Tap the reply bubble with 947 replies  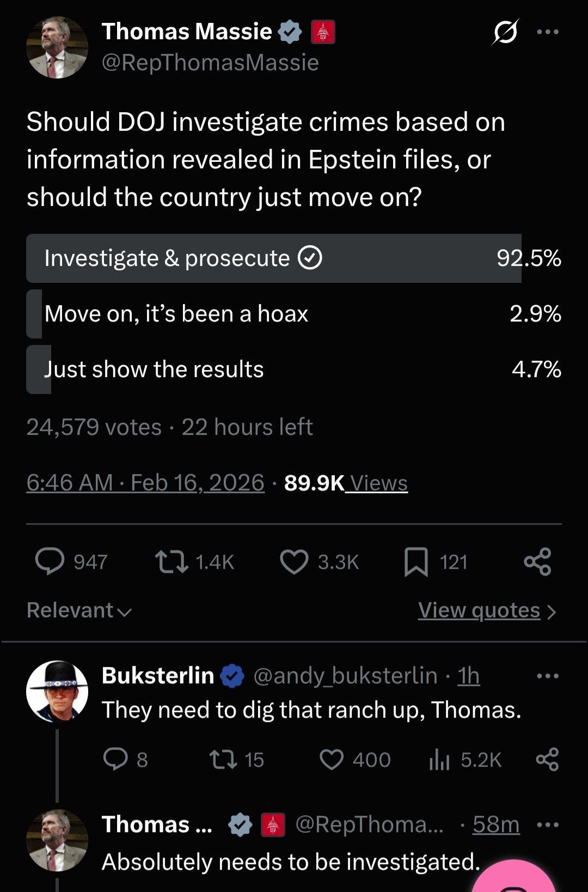(50, 562)
